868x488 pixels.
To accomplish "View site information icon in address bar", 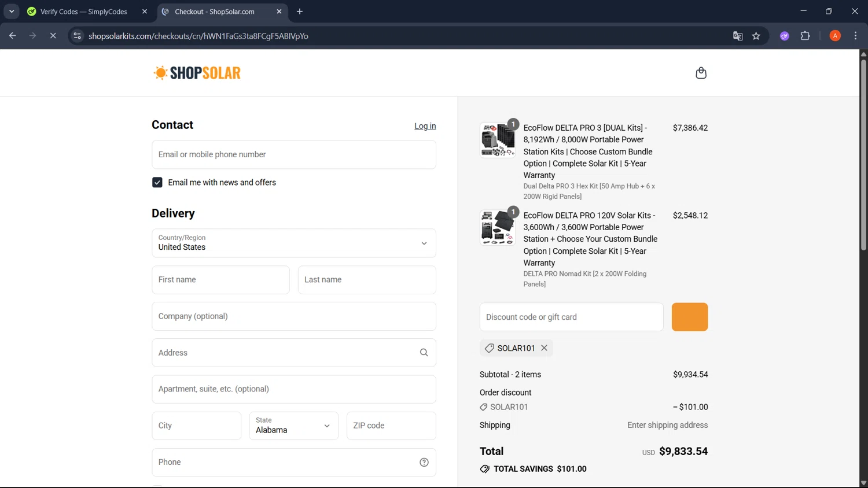I will point(77,36).
